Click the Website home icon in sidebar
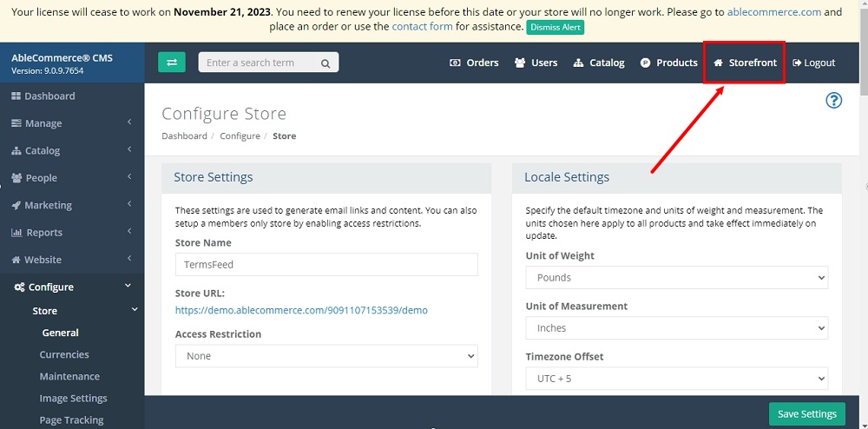The height and width of the screenshot is (429, 868). pos(16,260)
